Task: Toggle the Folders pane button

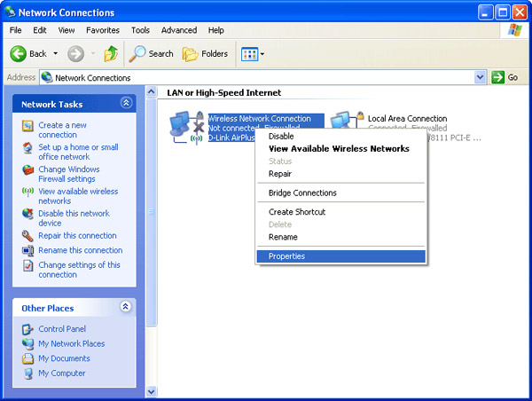Action: [205, 54]
